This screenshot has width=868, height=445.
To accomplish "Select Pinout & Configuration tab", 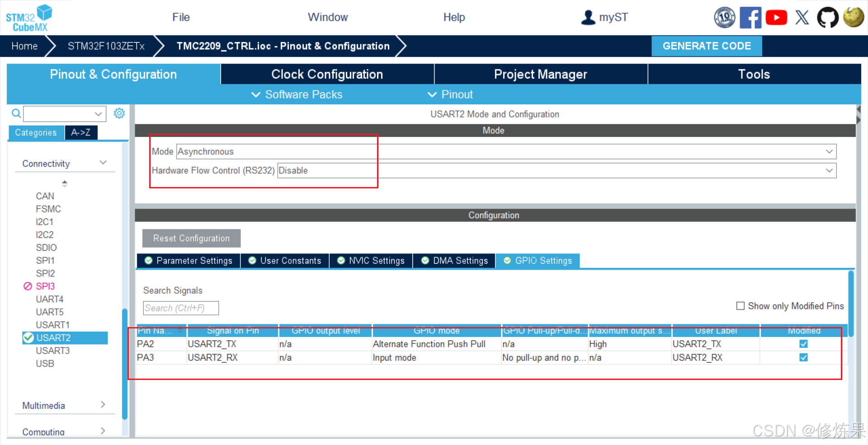I will pyautogui.click(x=113, y=74).
